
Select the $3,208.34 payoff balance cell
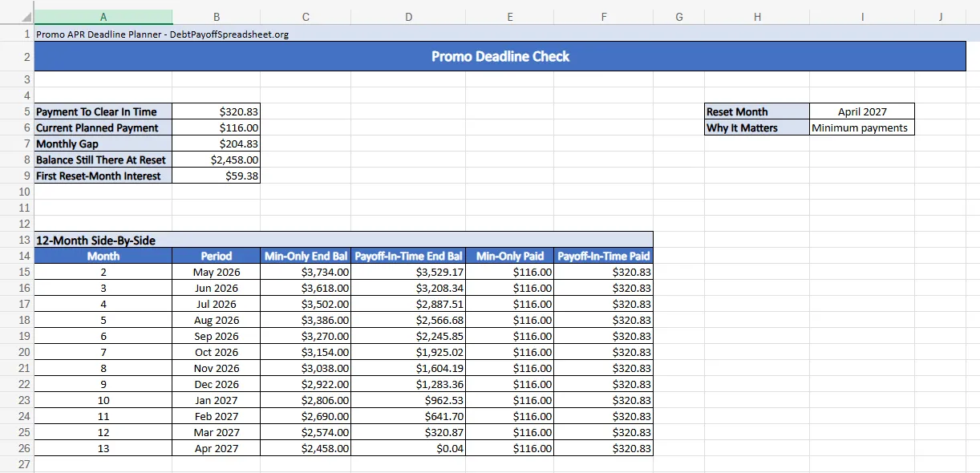click(x=408, y=288)
